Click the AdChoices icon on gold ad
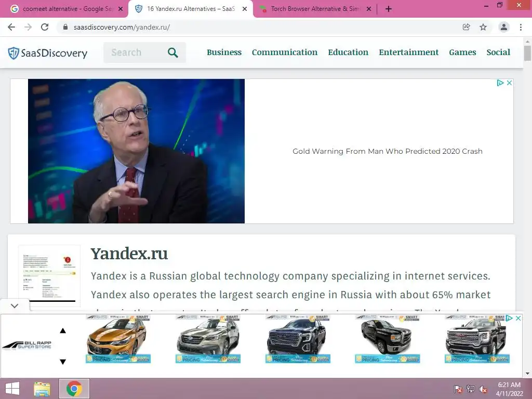The image size is (532, 399). pos(500,83)
